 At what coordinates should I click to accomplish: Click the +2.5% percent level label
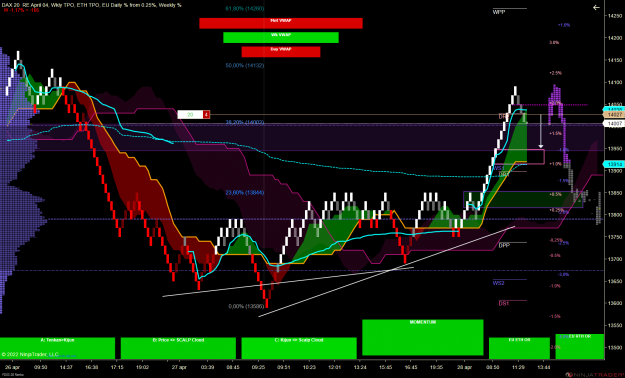pyautogui.click(x=555, y=73)
